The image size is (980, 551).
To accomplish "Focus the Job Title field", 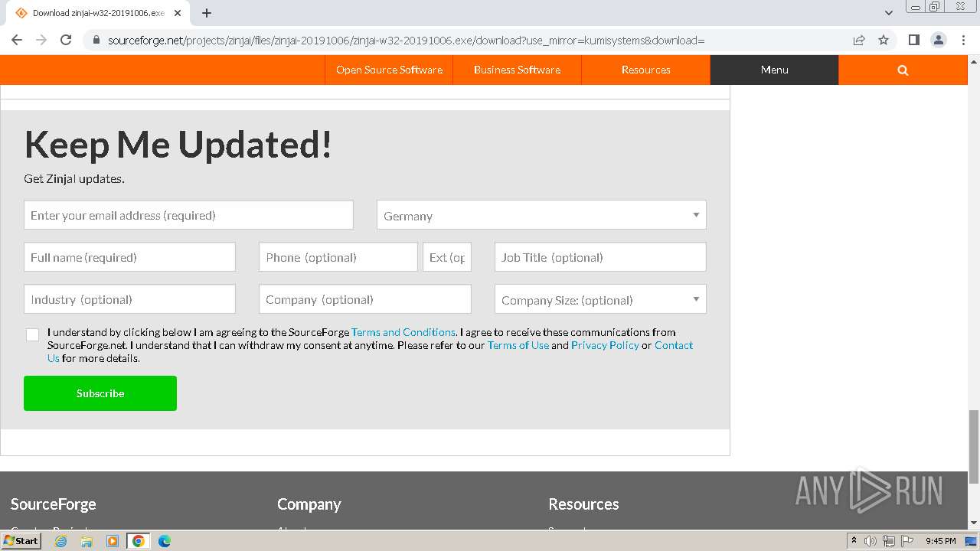I will [x=600, y=257].
